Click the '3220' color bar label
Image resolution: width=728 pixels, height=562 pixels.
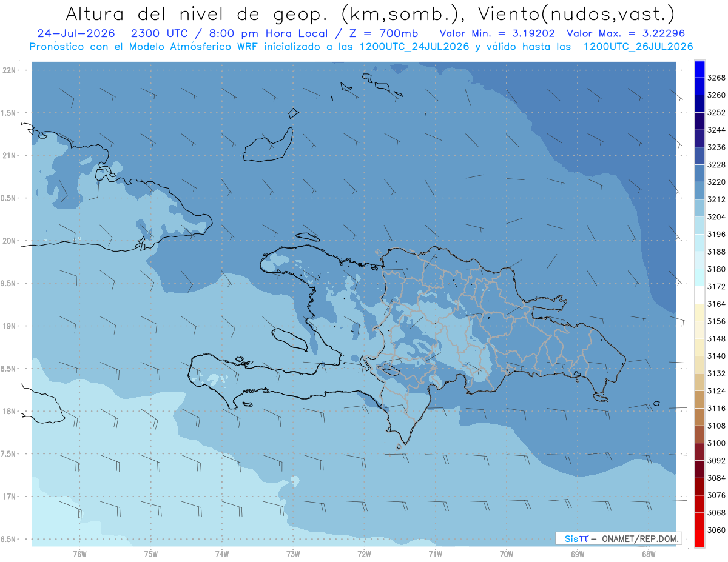click(x=716, y=182)
